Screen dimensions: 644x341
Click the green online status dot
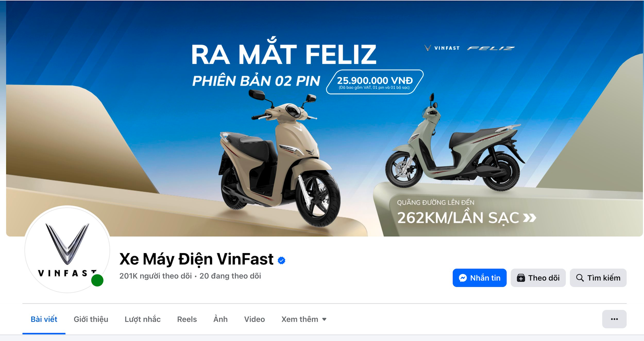coord(97,280)
